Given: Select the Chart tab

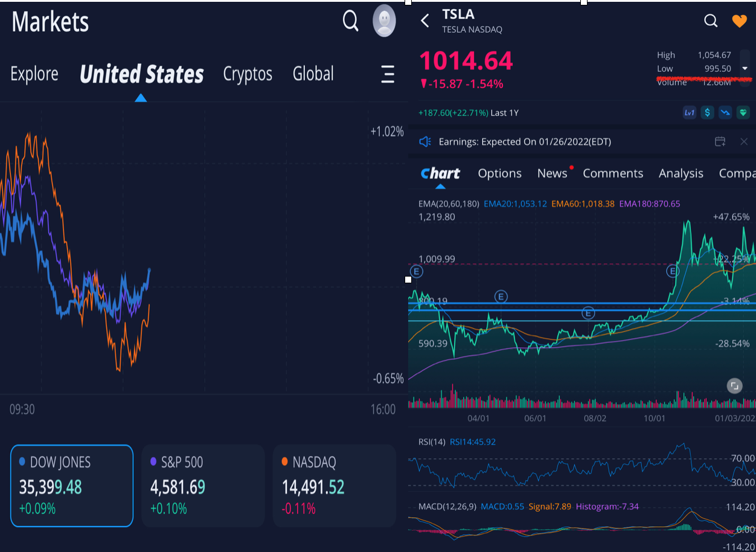Looking at the screenshot, I should point(440,173).
